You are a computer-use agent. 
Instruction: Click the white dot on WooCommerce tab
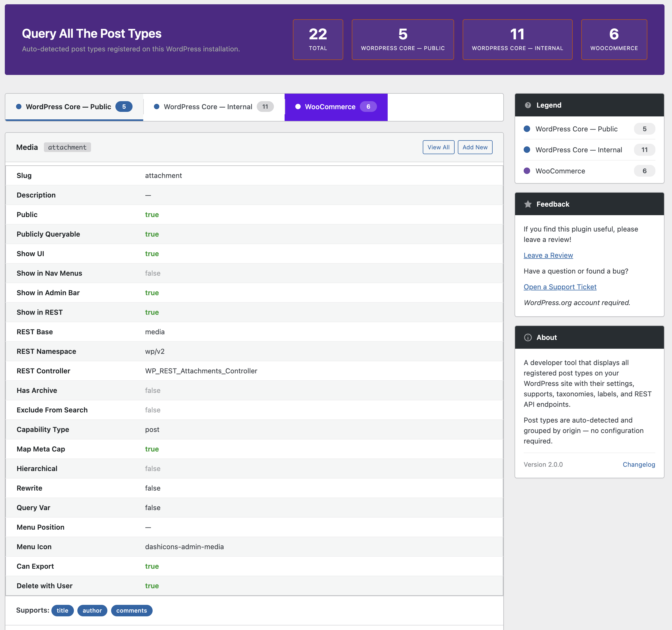pyautogui.click(x=298, y=107)
